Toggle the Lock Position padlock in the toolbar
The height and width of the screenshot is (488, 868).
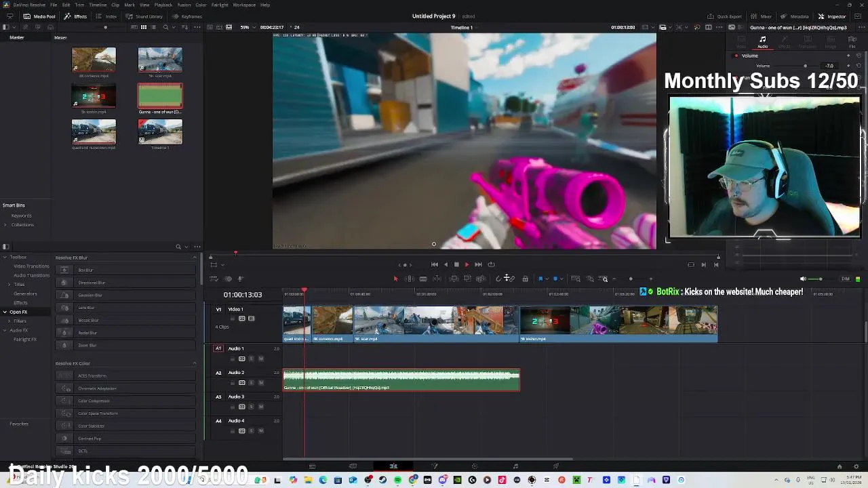click(x=525, y=279)
